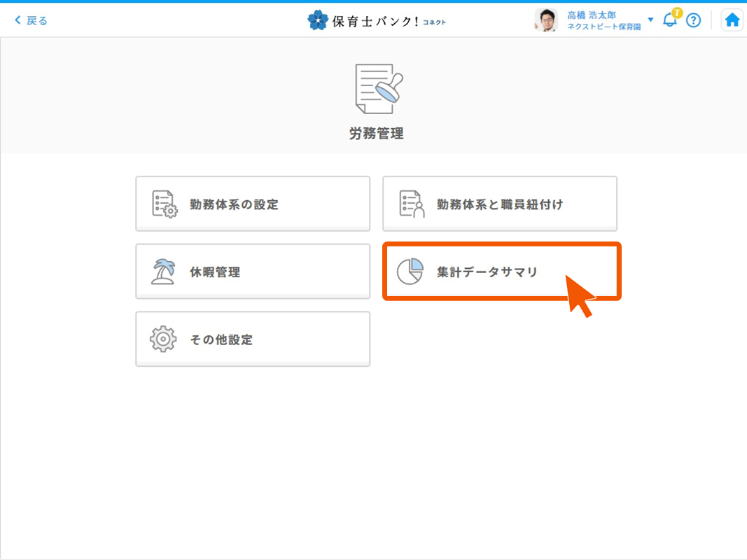747x560 pixels.
Task: Go to home via house icon
Action: 732,20
